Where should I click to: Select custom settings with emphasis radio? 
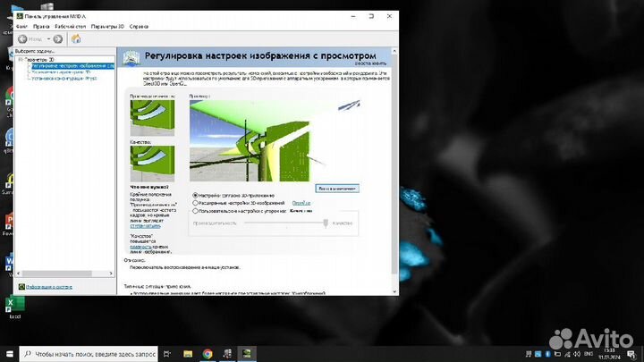(196, 211)
